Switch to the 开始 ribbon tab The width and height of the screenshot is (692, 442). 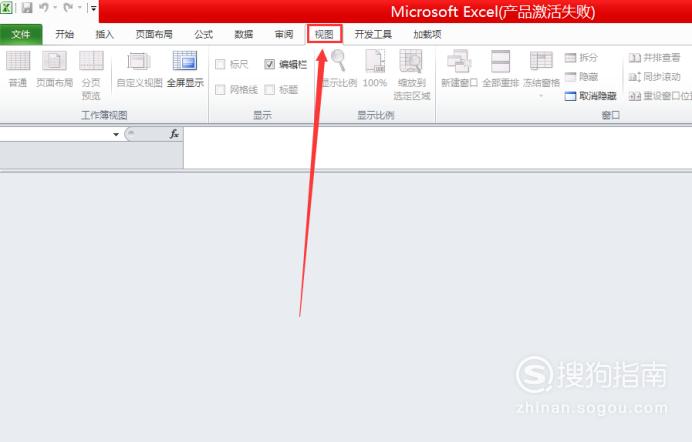click(64, 34)
